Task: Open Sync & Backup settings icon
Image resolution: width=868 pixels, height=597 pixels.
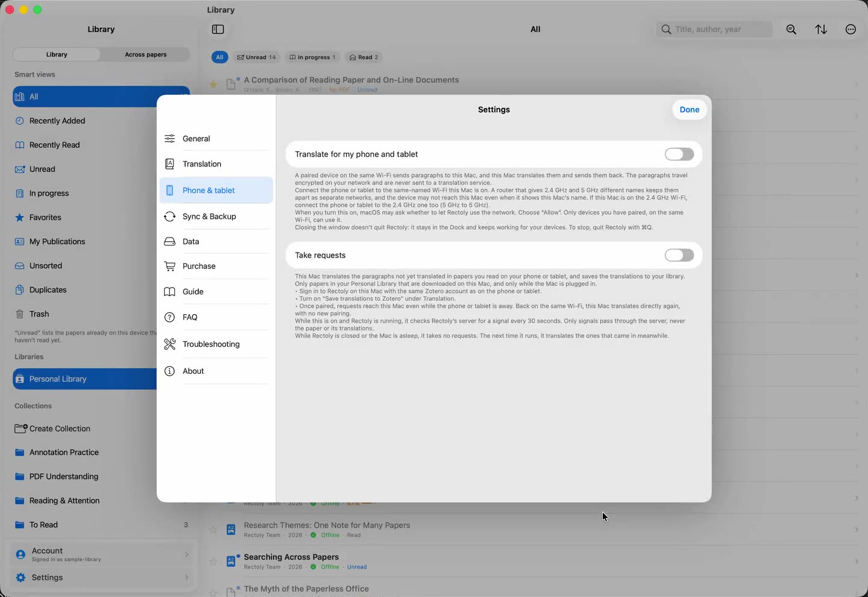Action: (x=170, y=216)
